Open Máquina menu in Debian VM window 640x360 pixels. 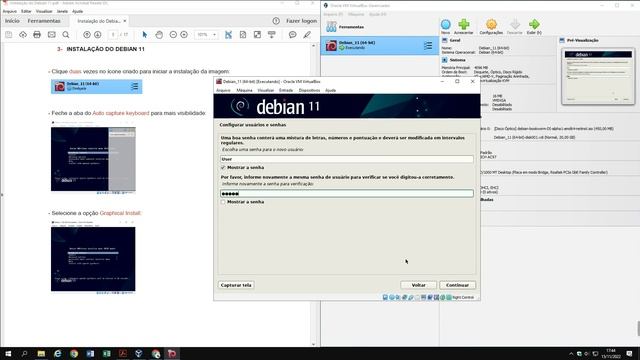(244, 90)
